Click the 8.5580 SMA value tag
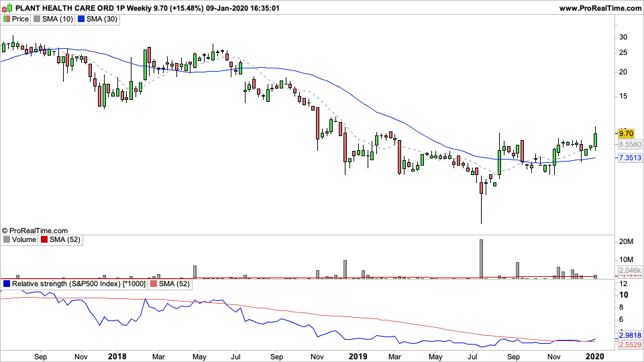The height and width of the screenshot is (362, 644). click(630, 145)
